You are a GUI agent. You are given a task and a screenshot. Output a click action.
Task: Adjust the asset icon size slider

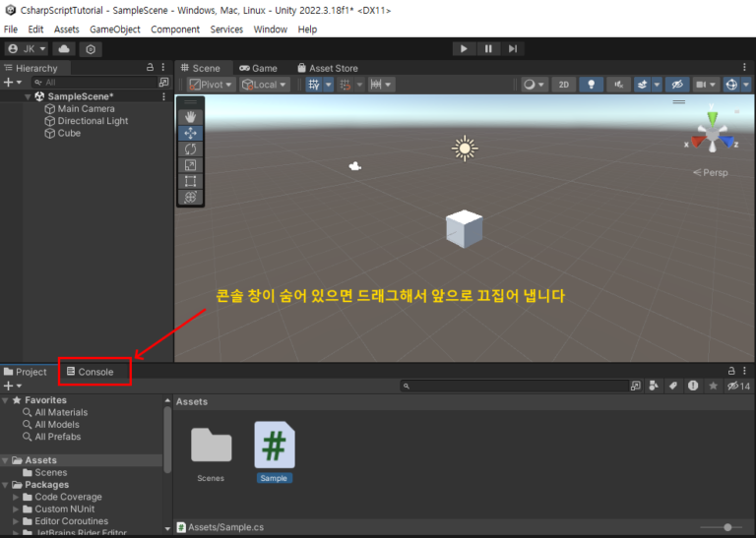(725, 528)
